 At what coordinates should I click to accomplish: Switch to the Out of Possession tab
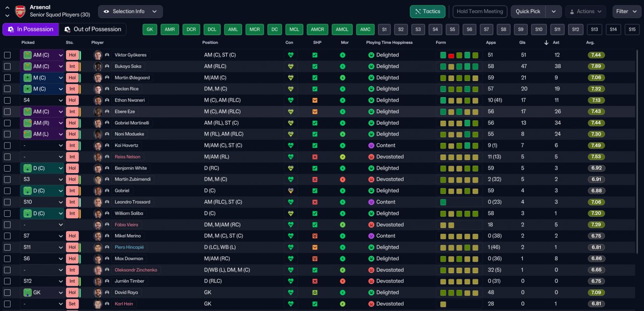pyautogui.click(x=93, y=29)
